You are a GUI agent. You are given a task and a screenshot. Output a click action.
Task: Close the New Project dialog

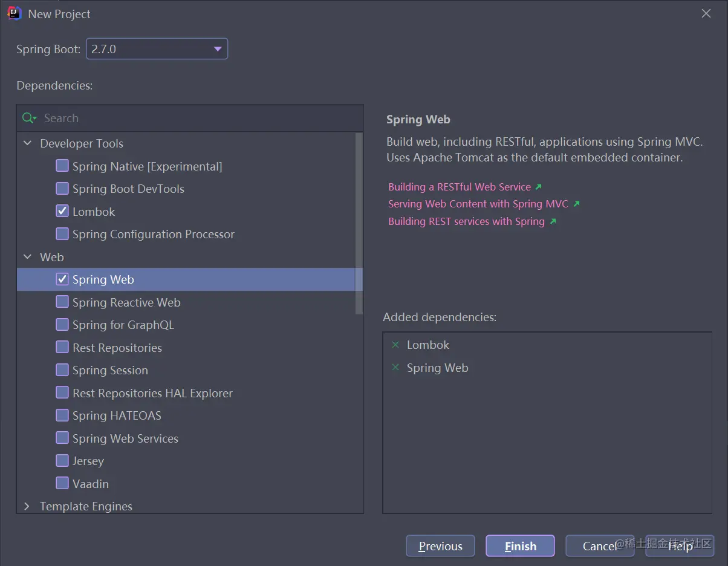706,13
